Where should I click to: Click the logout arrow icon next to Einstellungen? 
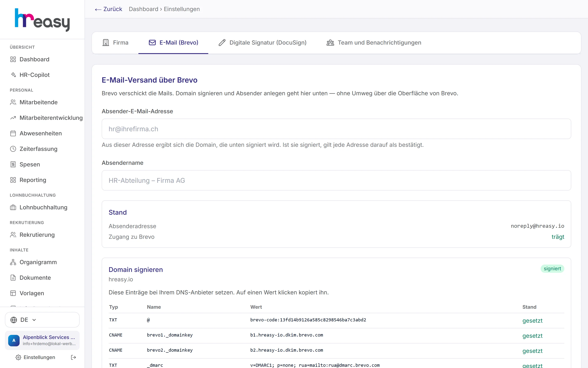tap(73, 357)
